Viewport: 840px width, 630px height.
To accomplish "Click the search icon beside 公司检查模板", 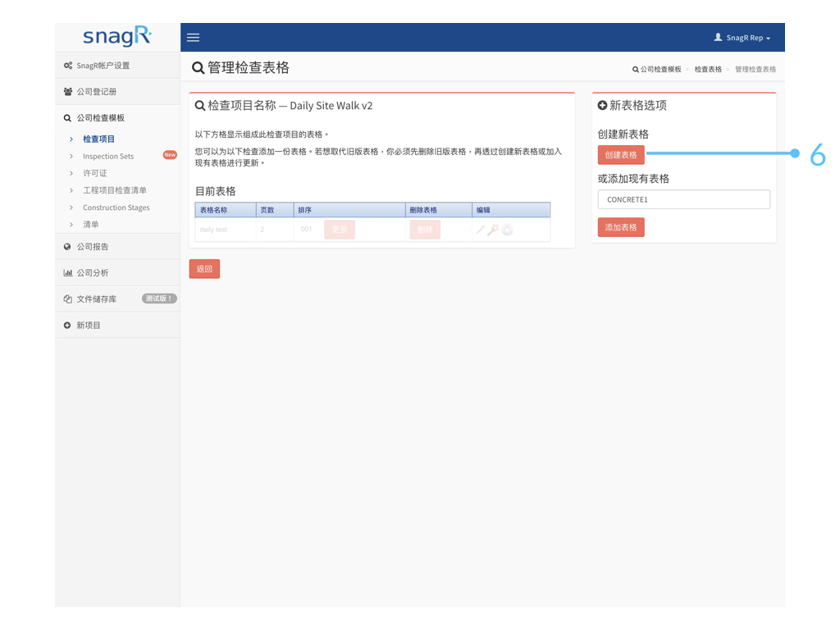I will pos(67,118).
